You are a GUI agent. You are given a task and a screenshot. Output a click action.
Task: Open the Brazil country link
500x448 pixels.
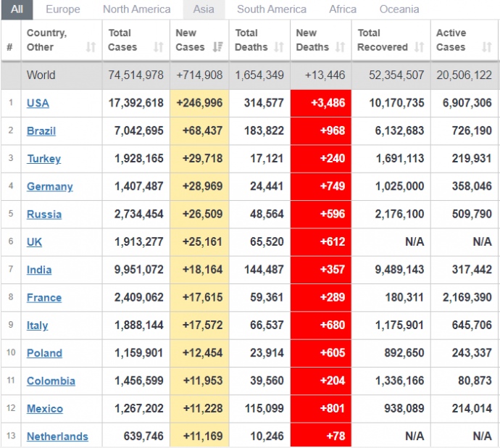coord(41,131)
